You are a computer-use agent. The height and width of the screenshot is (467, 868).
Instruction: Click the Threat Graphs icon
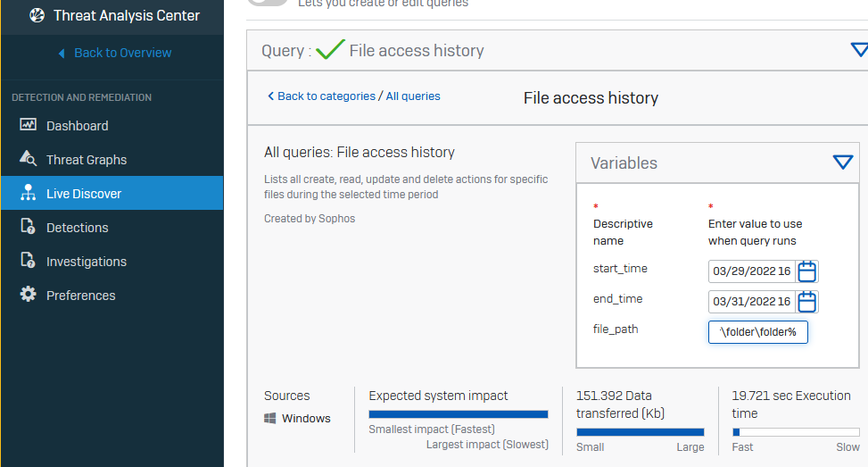[28, 159]
